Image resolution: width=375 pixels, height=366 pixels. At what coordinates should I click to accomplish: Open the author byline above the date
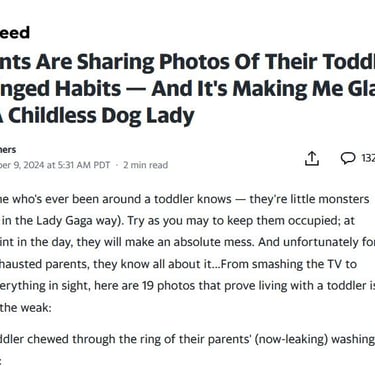8,150
